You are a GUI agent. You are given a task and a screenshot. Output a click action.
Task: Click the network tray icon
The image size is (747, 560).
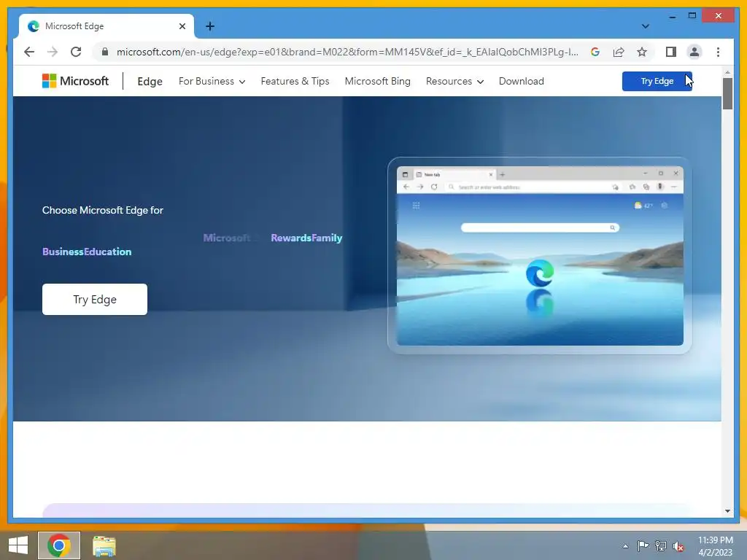[661, 545]
